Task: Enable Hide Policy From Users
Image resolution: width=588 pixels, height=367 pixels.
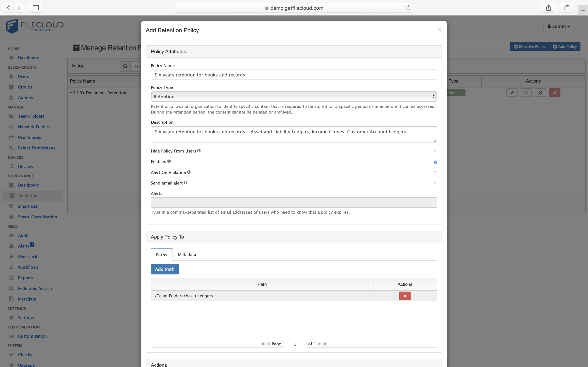Action: coord(435,151)
